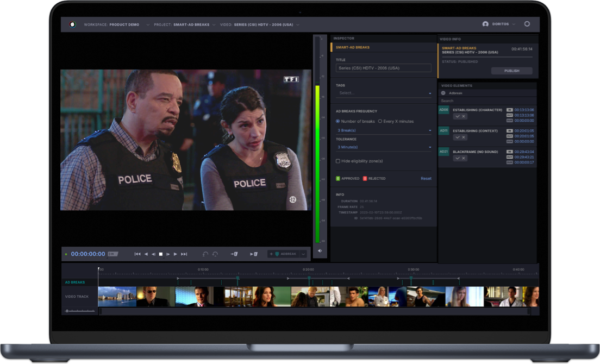Image resolution: width=600 pixels, height=364 pixels.
Task: Open the settings gear icon
Action: pyautogui.click(x=527, y=24)
